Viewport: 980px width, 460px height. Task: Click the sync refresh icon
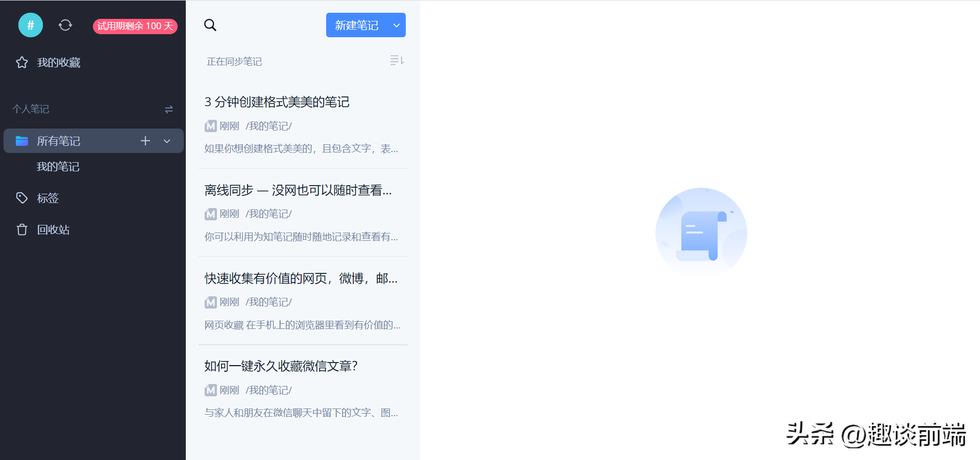(65, 25)
